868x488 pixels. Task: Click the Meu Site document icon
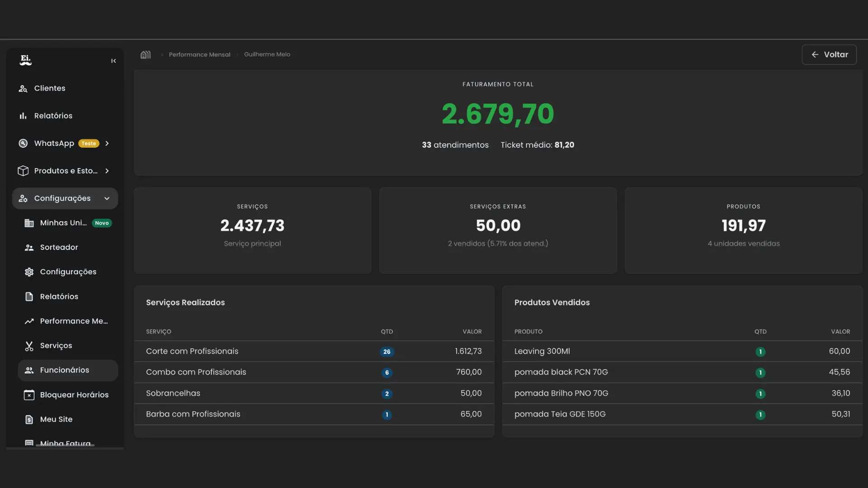[x=29, y=419]
